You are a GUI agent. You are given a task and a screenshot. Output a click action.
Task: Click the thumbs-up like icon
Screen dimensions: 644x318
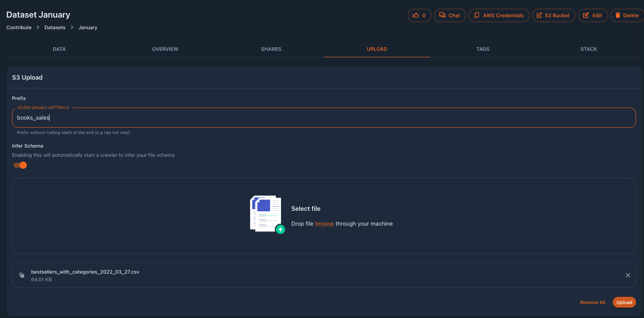416,15
